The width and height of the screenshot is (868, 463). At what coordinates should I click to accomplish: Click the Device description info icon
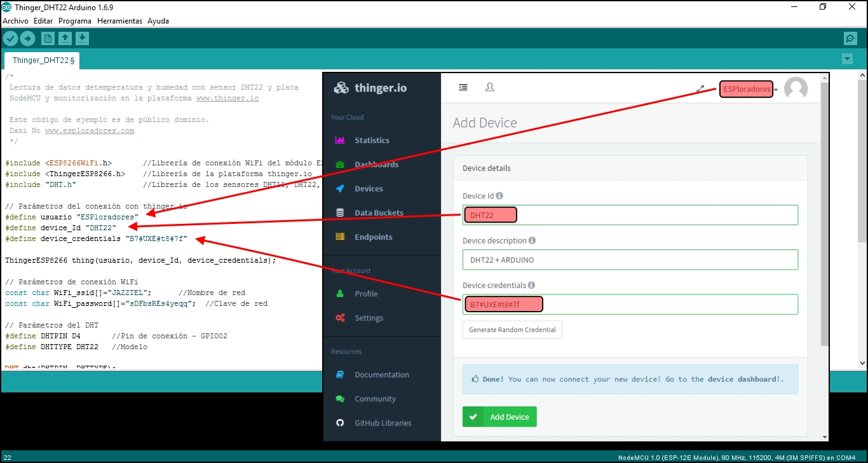tap(532, 240)
